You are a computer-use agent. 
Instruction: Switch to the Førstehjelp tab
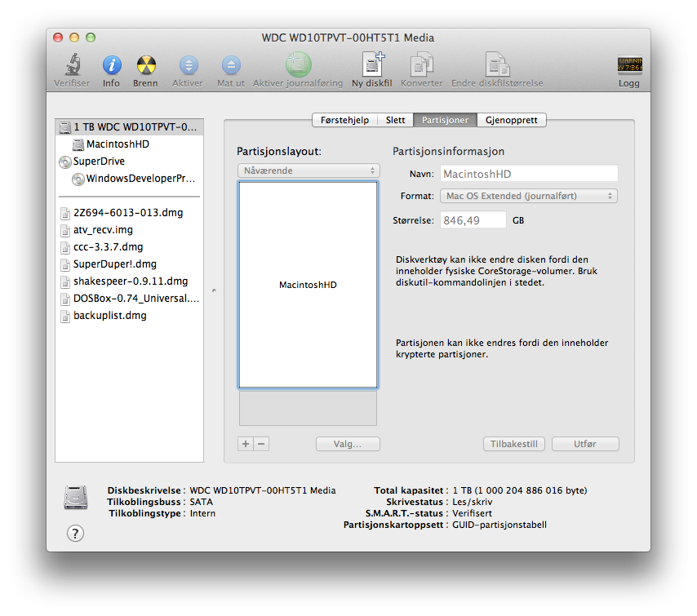(344, 120)
